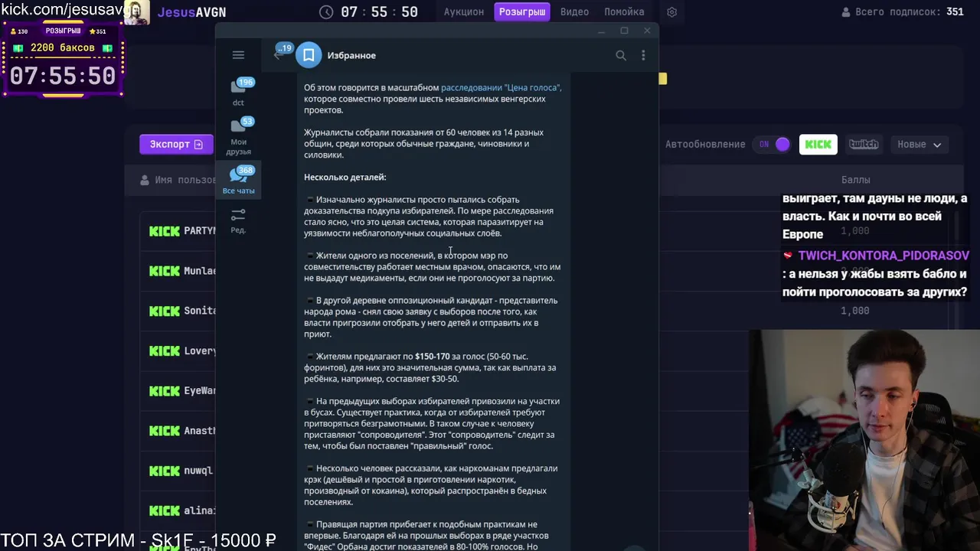
Task: Open the dct folder with 196 unread
Action: [238, 92]
